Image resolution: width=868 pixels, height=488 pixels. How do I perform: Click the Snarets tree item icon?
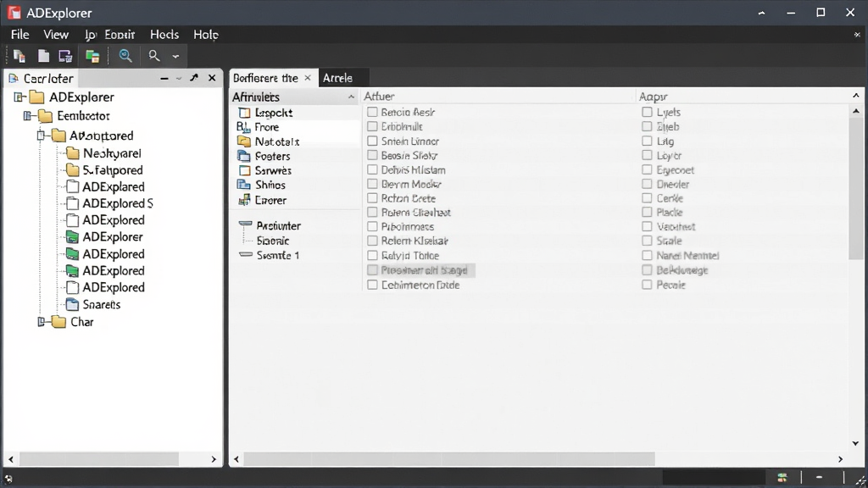pyautogui.click(x=72, y=304)
